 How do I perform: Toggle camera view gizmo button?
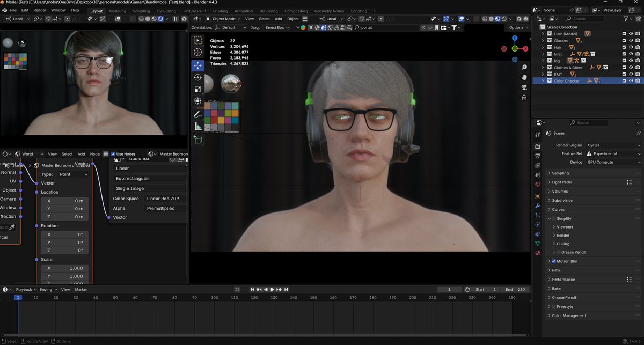point(524,87)
